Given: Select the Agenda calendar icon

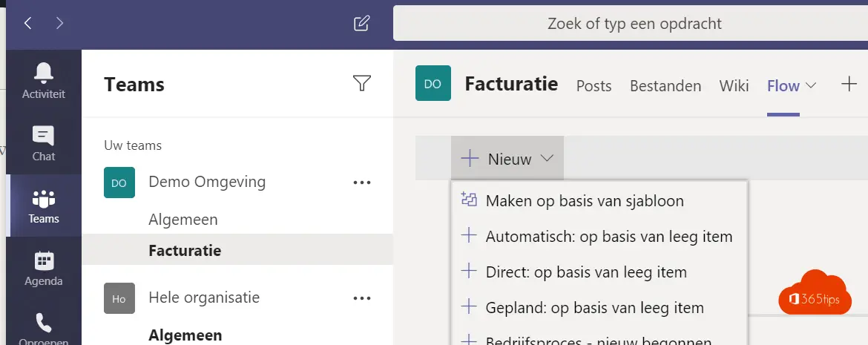Looking at the screenshot, I should point(43,261).
